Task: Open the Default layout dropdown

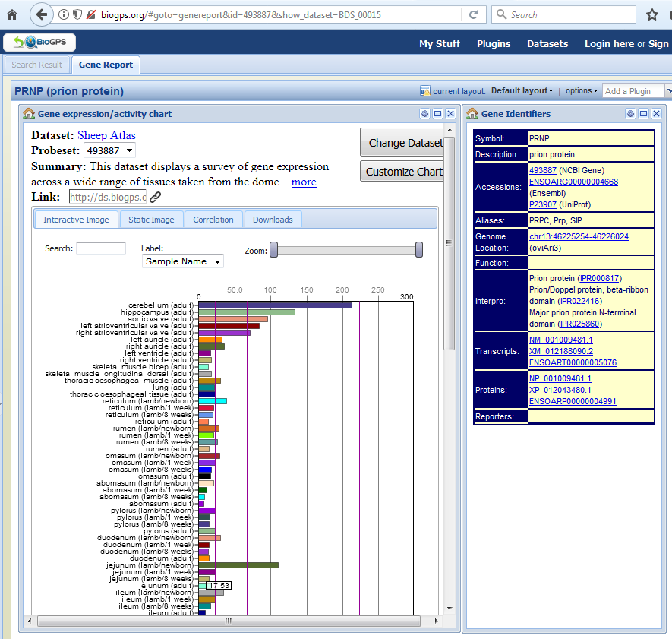Action: (521, 90)
